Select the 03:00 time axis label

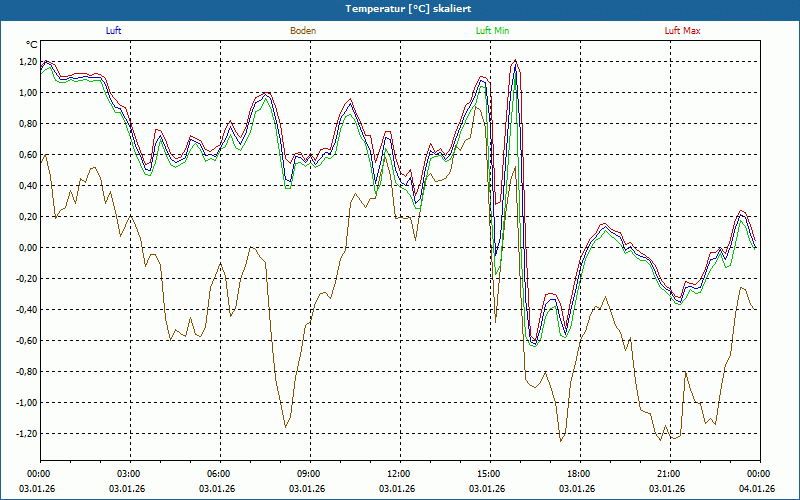coord(129,474)
